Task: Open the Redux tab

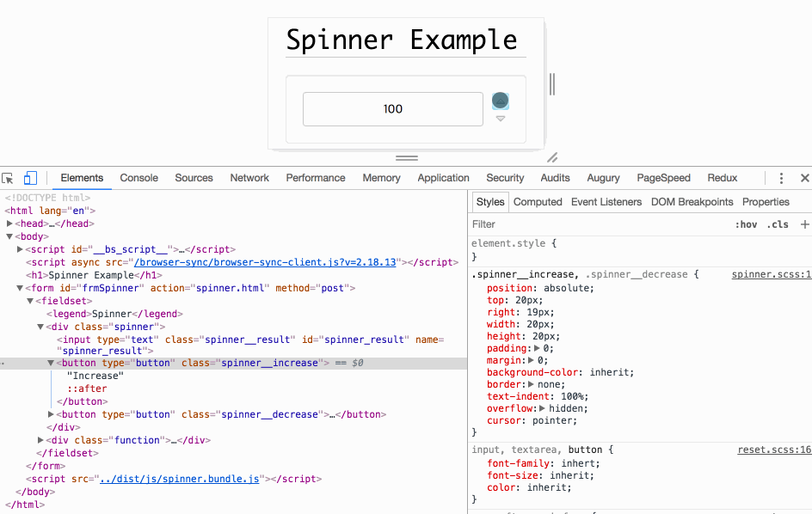Action: 722,178
